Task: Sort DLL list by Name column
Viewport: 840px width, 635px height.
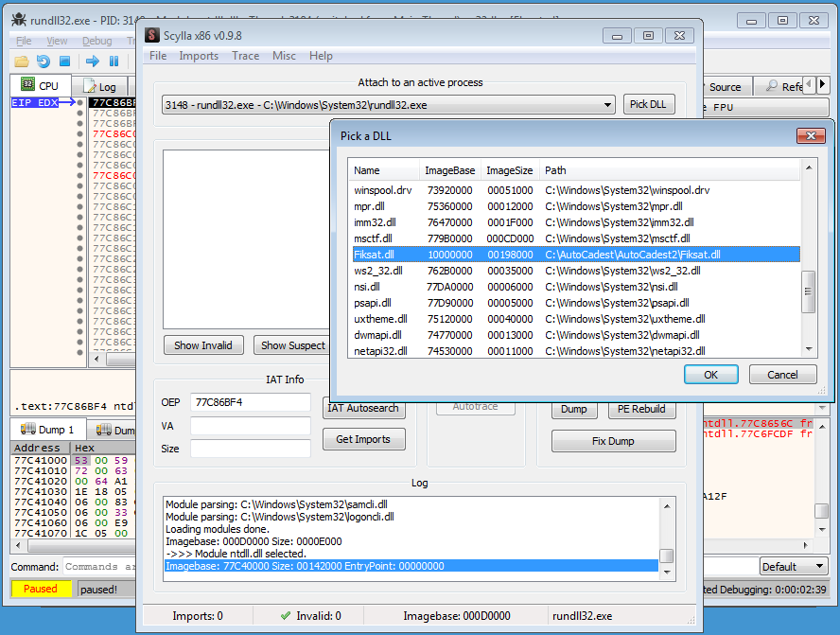Action: point(383,170)
